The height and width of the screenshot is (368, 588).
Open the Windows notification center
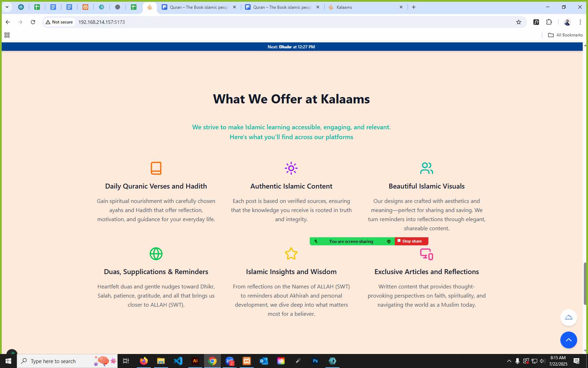click(x=576, y=361)
